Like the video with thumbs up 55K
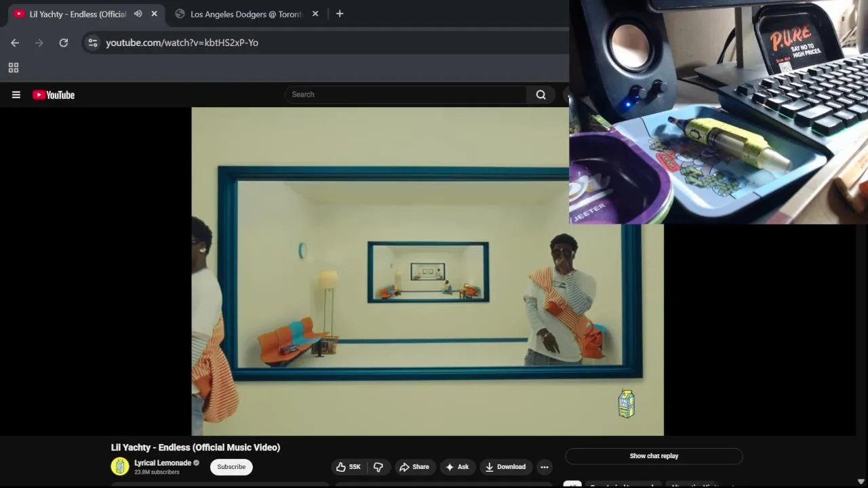The width and height of the screenshot is (868, 488). pos(349,467)
